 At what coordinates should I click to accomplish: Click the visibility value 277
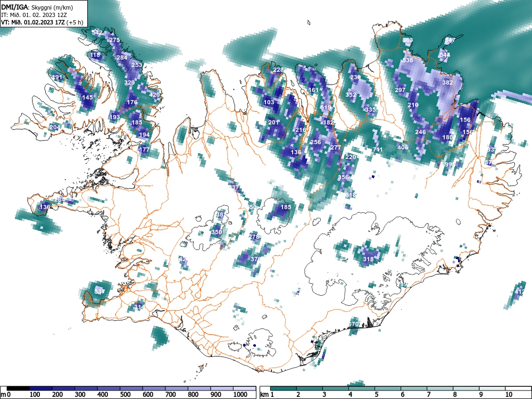(336, 147)
